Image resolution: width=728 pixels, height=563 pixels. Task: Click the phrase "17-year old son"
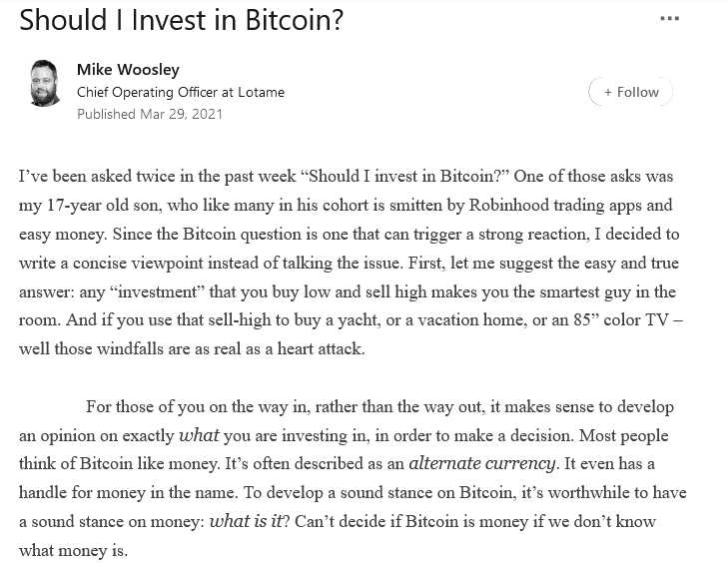click(x=105, y=206)
